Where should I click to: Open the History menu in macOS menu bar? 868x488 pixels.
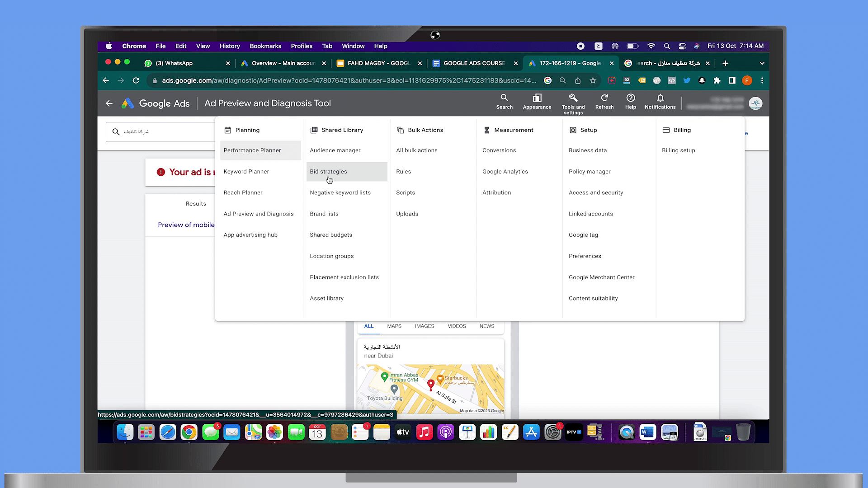(230, 46)
